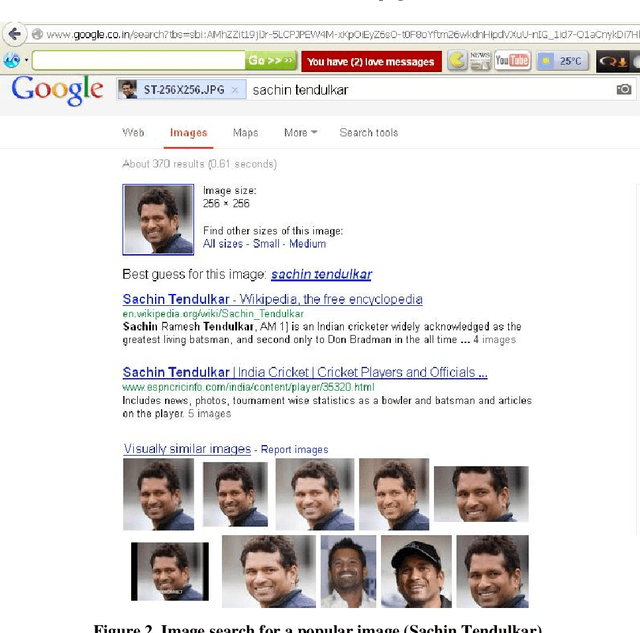Screen dimensions: 640x633
Task: Switch to the Web tab
Action: (x=133, y=133)
